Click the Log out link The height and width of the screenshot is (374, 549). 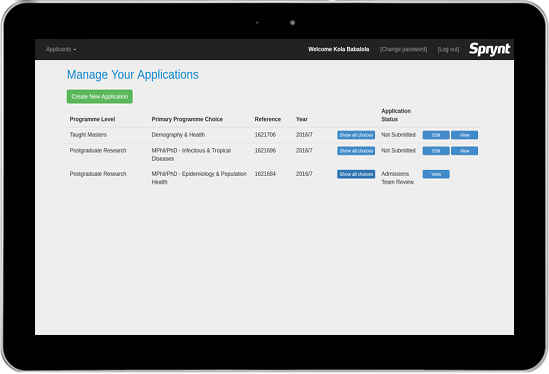click(448, 49)
